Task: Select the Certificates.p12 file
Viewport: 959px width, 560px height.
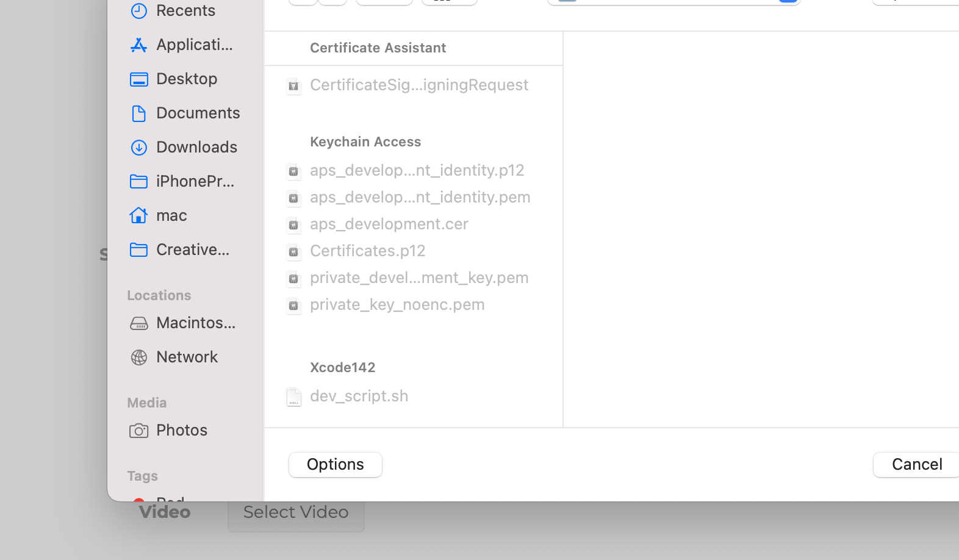Action: tap(367, 251)
